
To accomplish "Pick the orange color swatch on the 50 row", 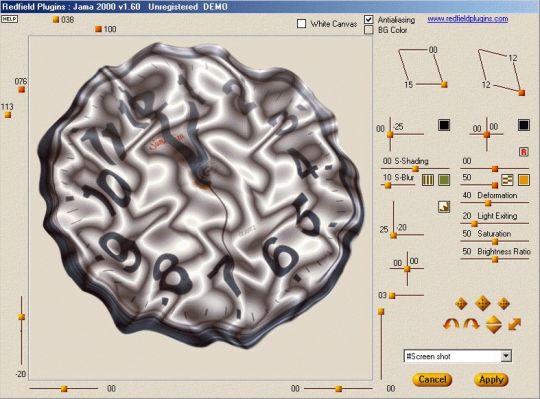I will 523,180.
